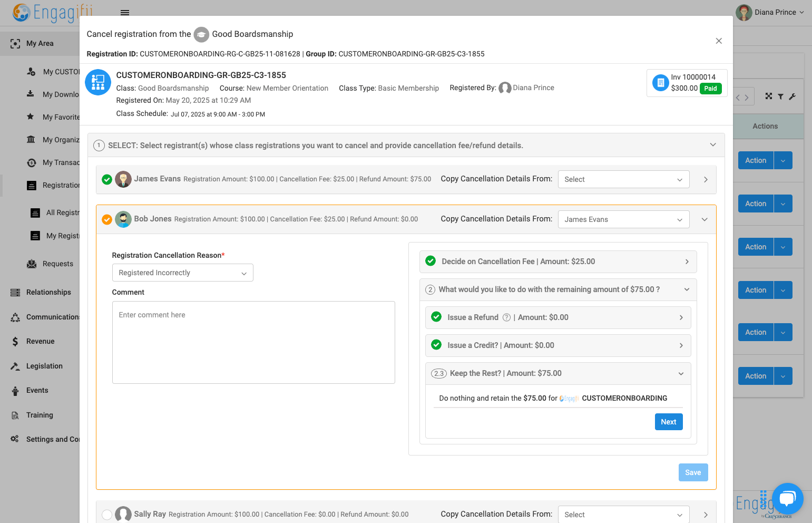Click the My Area focus icon
Screen dimensions: 812x523
point(15,44)
